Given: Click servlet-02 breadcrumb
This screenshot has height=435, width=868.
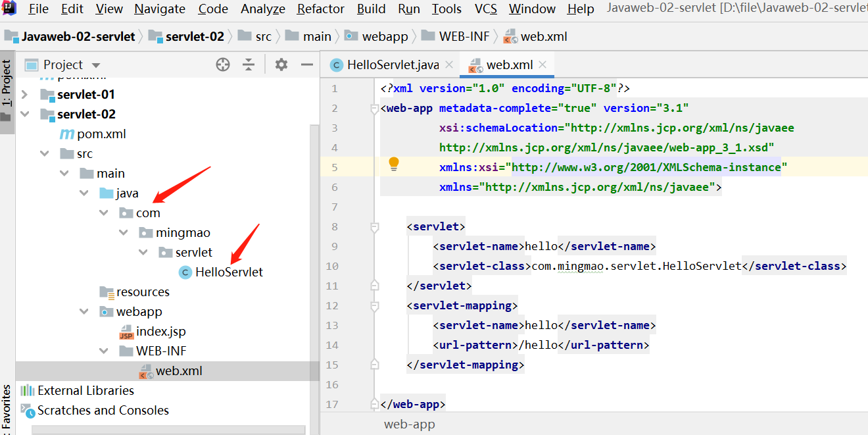Looking at the screenshot, I should coord(187,36).
